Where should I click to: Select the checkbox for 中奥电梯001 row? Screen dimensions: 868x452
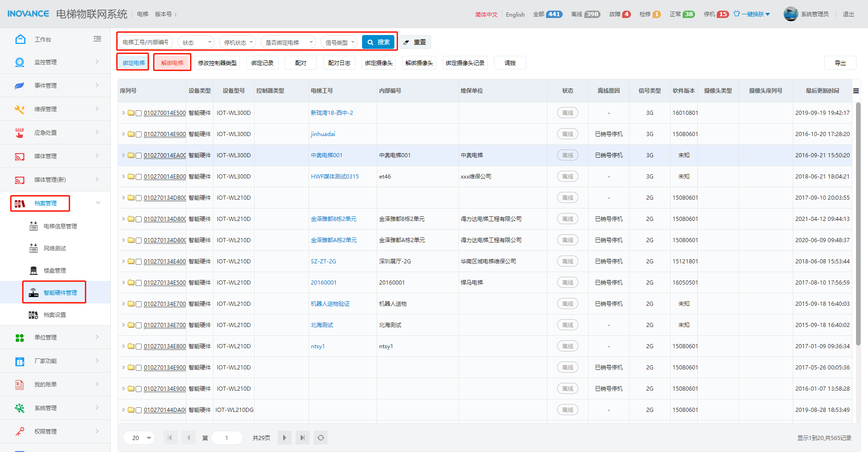138,155
